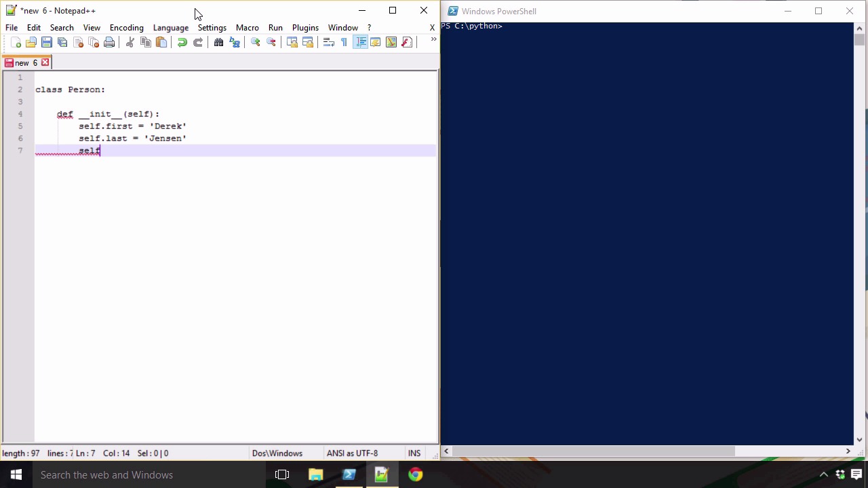Open the View menu

click(x=92, y=28)
